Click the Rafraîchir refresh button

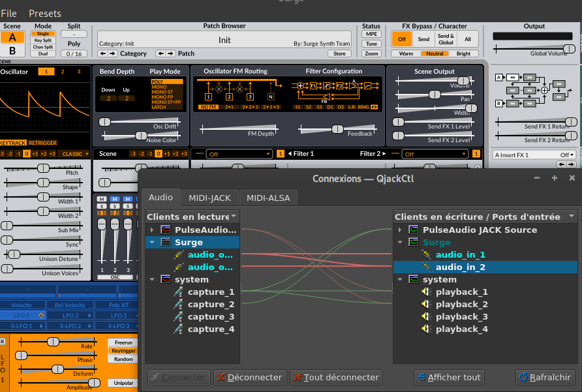click(x=544, y=377)
